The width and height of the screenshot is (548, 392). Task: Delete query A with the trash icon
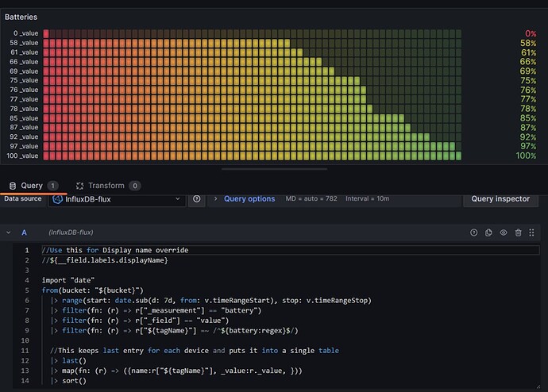click(x=518, y=233)
